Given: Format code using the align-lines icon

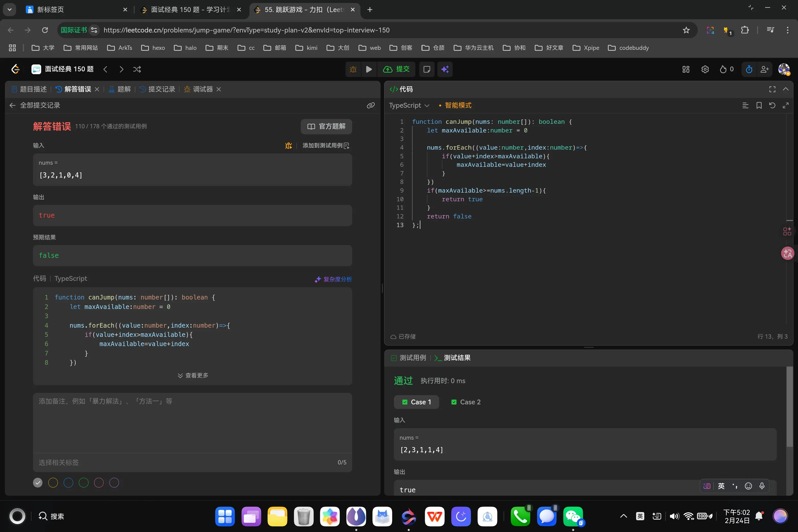Looking at the screenshot, I should 745,106.
